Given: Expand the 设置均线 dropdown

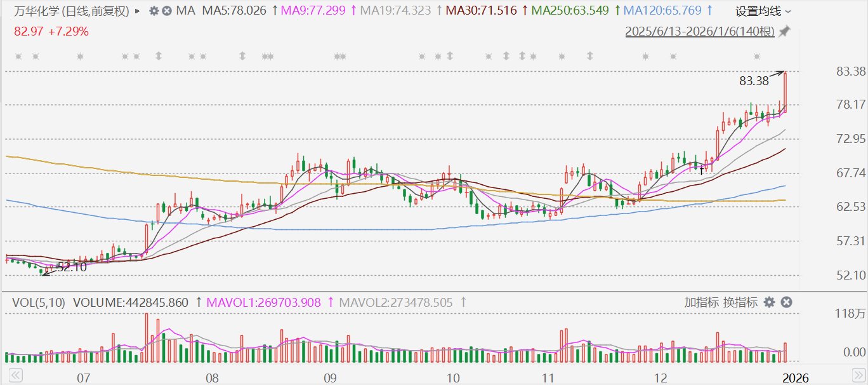Looking at the screenshot, I should tap(763, 11).
